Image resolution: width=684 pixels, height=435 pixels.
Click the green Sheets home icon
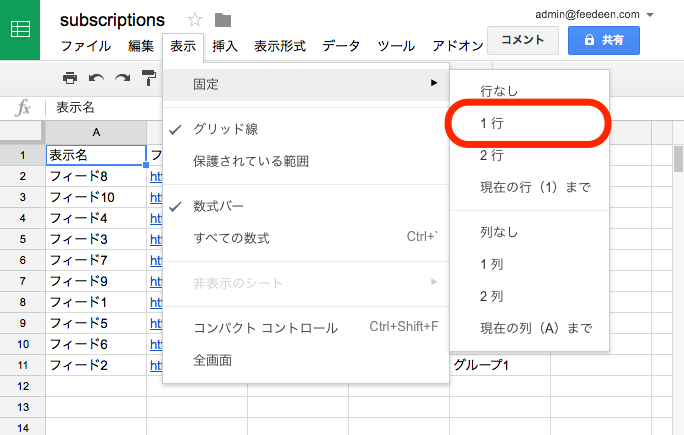20,29
